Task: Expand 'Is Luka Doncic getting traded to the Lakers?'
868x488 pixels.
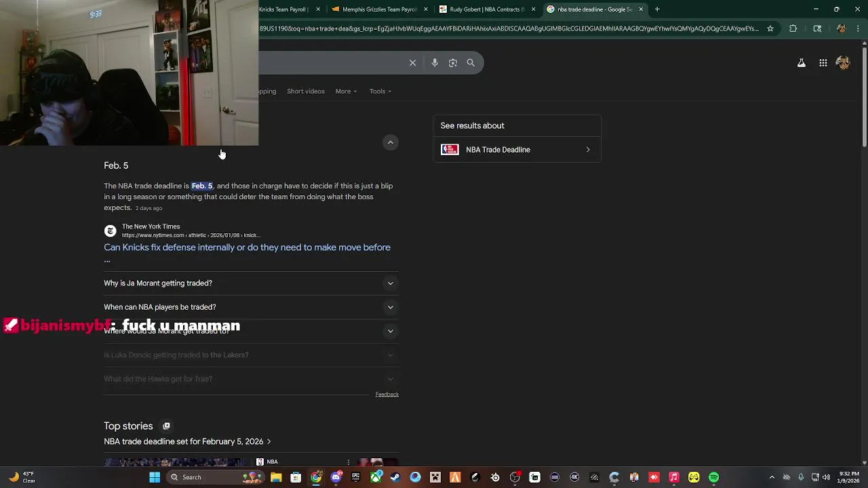Action: click(x=251, y=355)
